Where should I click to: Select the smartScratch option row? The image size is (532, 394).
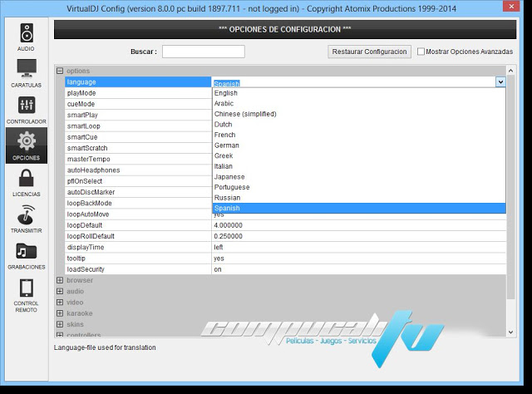(138, 148)
